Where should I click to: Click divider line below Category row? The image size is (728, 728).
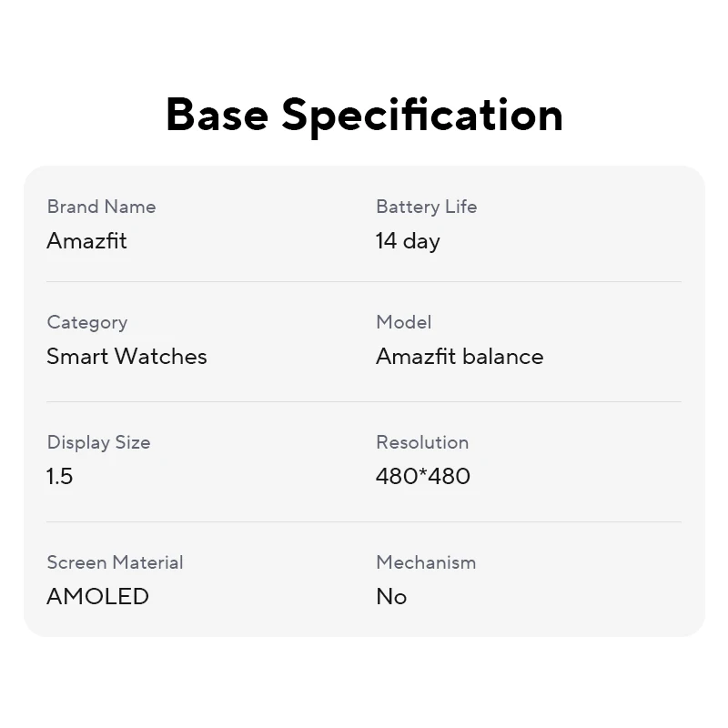tap(364, 401)
